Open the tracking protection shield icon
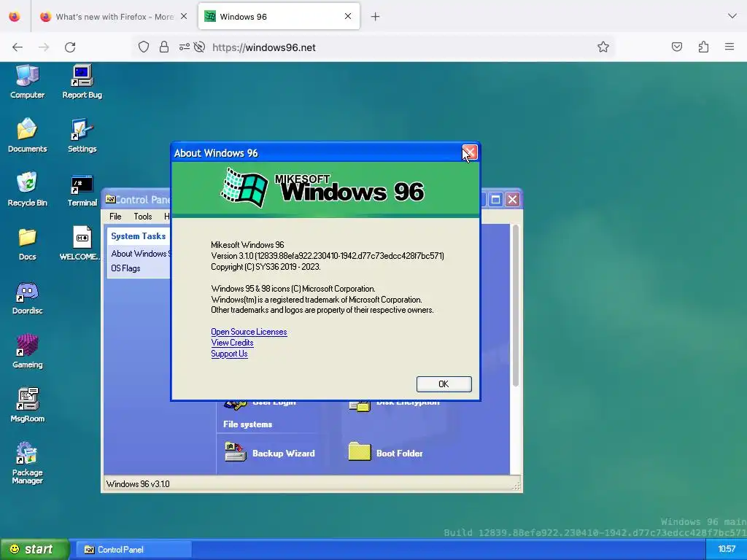 144,47
